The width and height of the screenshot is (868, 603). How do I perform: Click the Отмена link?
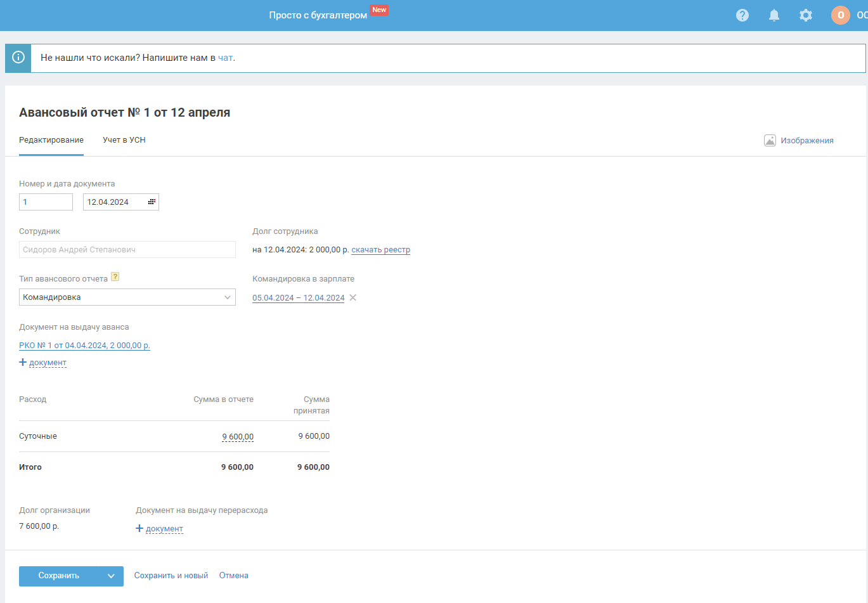click(x=234, y=576)
